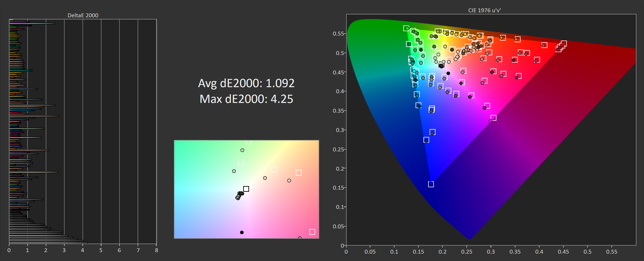Image resolution: width=644 pixels, height=261 pixels.
Task: Click the solid black dot on CIE diagram
Action: (448, 73)
